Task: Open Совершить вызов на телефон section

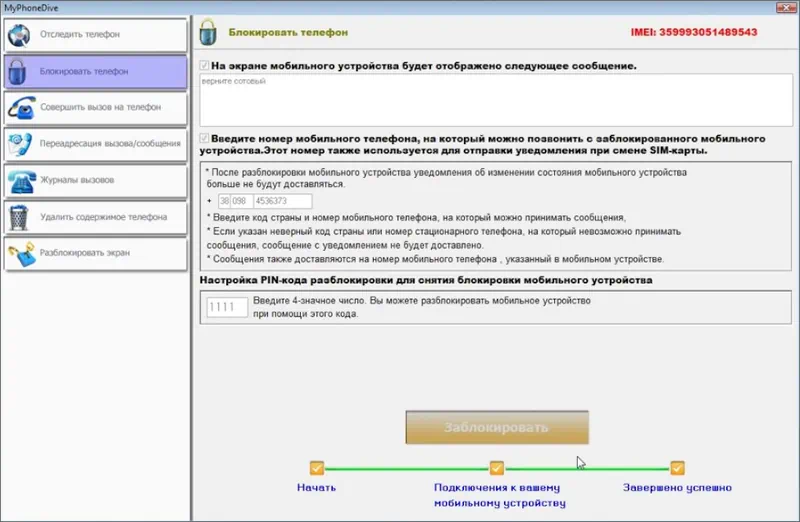Action: [95, 108]
